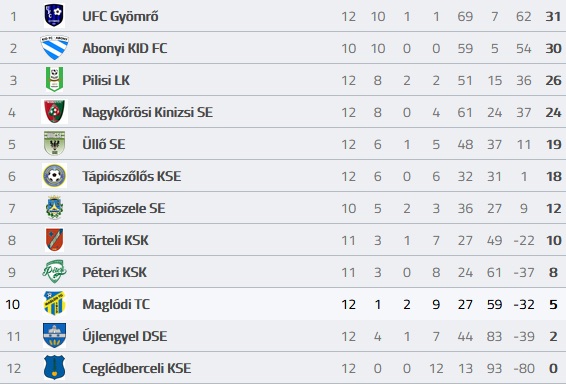
Task: Select the Tápiószele SE coat of arms
Action: (54, 208)
